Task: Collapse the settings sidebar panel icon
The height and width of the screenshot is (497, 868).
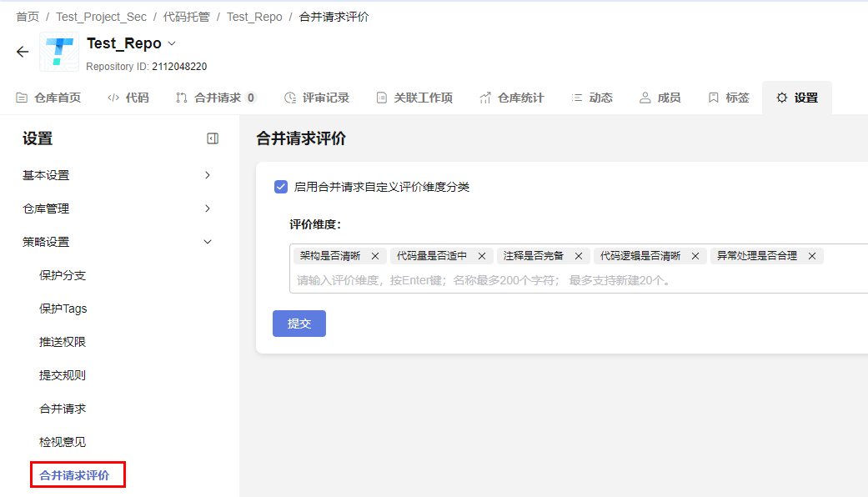Action: click(213, 139)
